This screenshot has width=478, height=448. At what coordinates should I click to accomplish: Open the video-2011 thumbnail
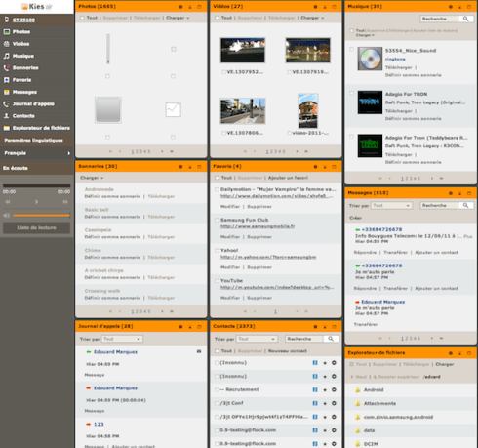(308, 111)
